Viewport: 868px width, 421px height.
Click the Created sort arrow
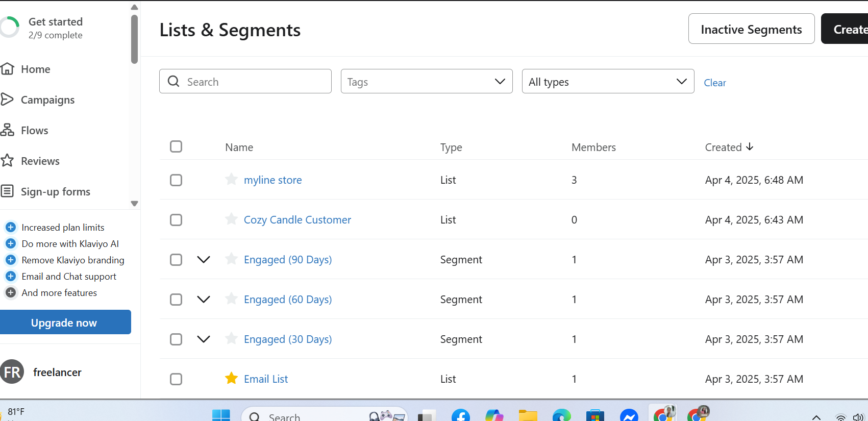750,147
